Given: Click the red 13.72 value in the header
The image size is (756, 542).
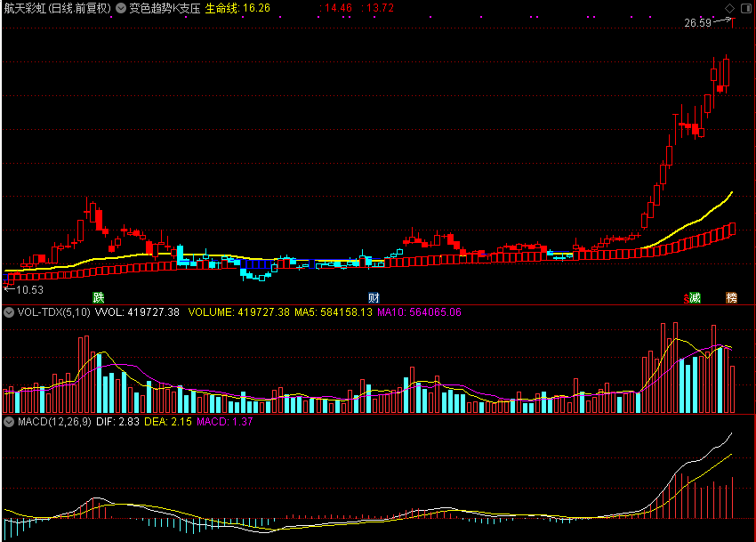Looking at the screenshot, I should [x=380, y=8].
